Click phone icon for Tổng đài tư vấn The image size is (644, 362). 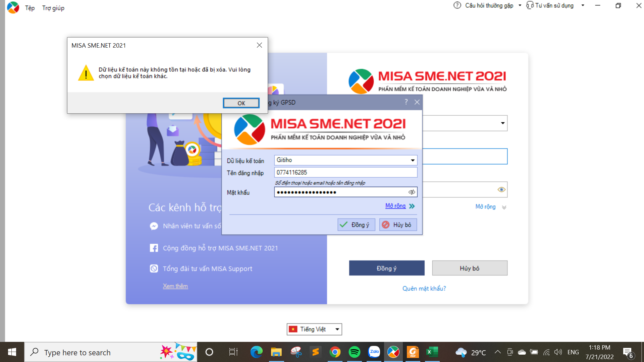click(x=154, y=268)
